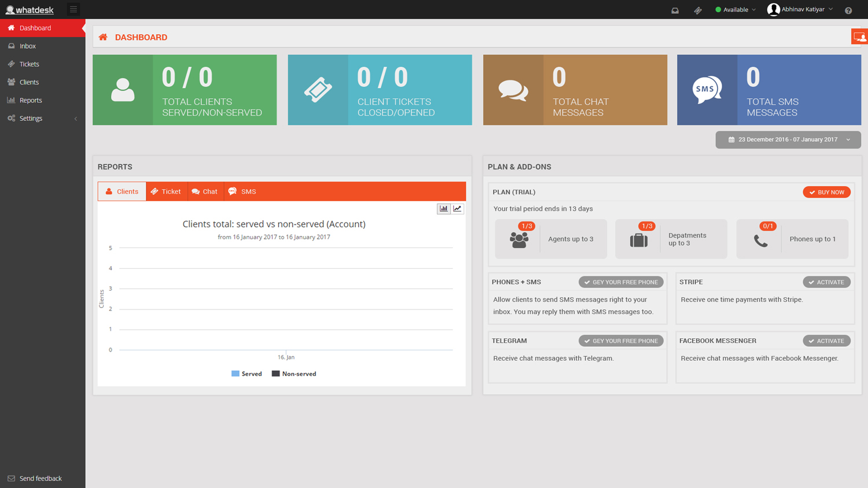This screenshot has height=488, width=868.
Task: Click the orange contact icon near Dashboard header
Action: click(859, 36)
